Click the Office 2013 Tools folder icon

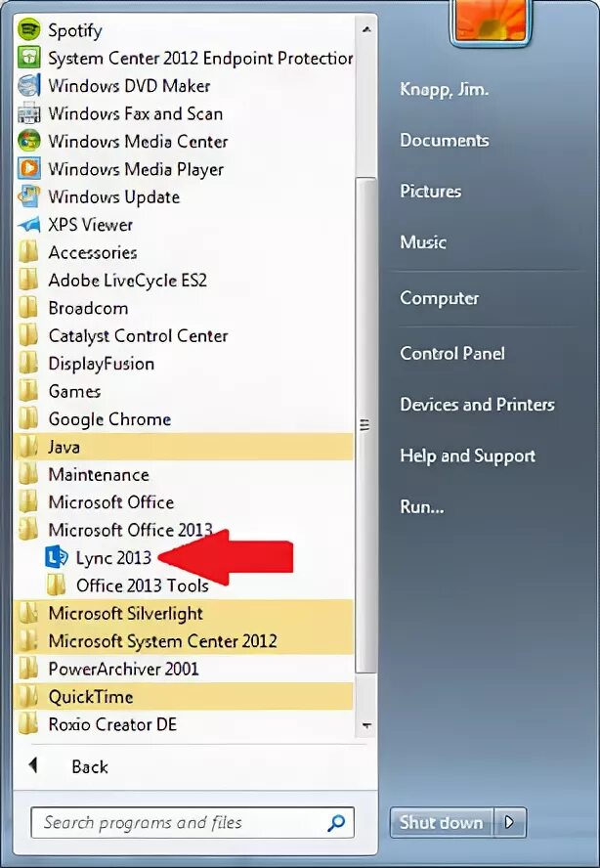pos(56,586)
